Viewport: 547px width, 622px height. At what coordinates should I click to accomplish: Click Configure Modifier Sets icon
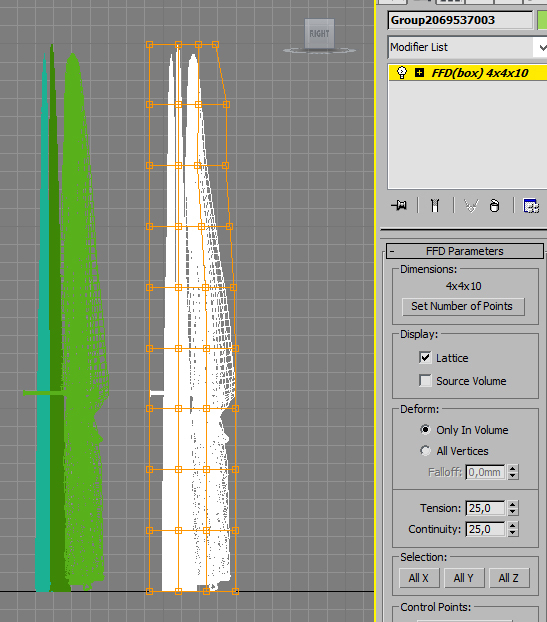pyautogui.click(x=531, y=205)
